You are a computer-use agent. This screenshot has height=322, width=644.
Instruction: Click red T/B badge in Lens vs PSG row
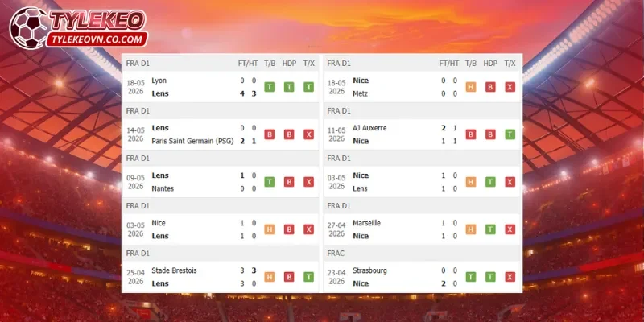click(270, 134)
